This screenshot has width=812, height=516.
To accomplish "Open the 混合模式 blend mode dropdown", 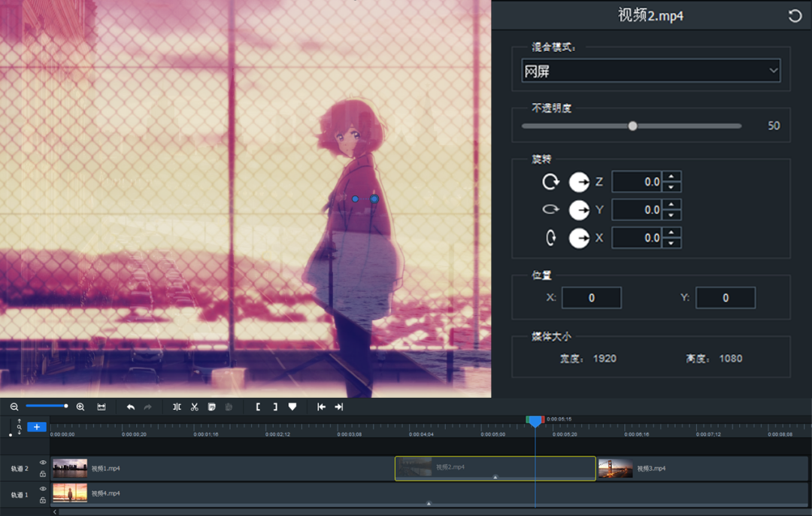I will [650, 71].
